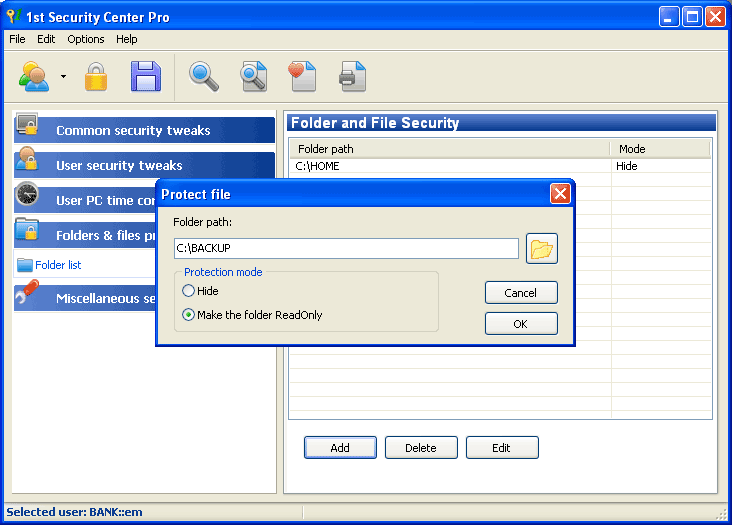Expand the Folders & files protection section
The height and width of the screenshot is (525, 732).
click(85, 235)
